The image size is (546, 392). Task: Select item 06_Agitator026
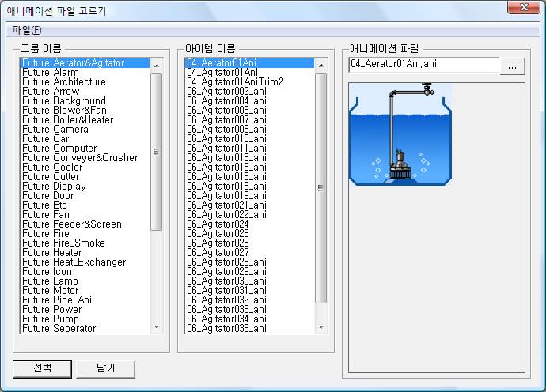(250, 243)
